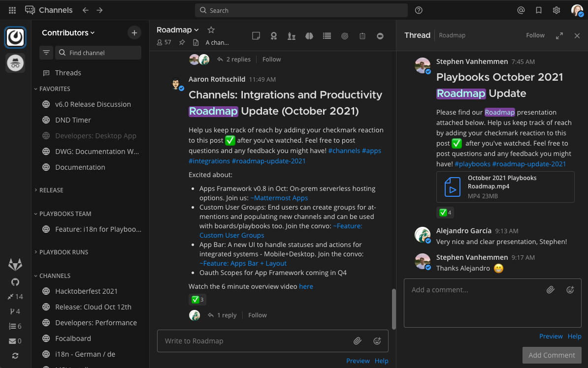Click the GitHub icon in the app bar

15,281
